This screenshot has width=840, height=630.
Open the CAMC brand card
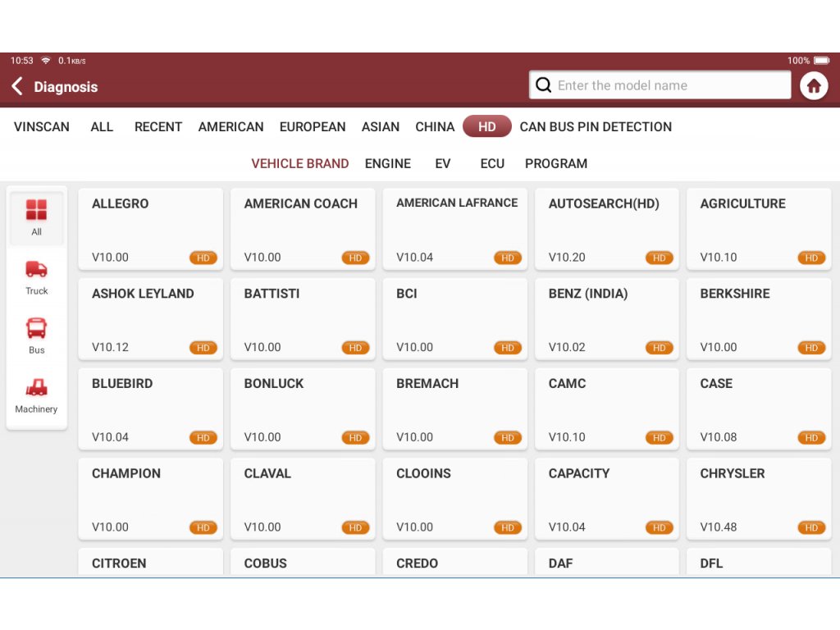point(607,409)
